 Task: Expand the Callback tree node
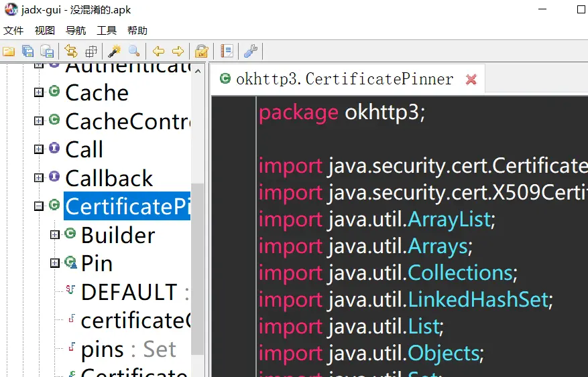point(39,177)
